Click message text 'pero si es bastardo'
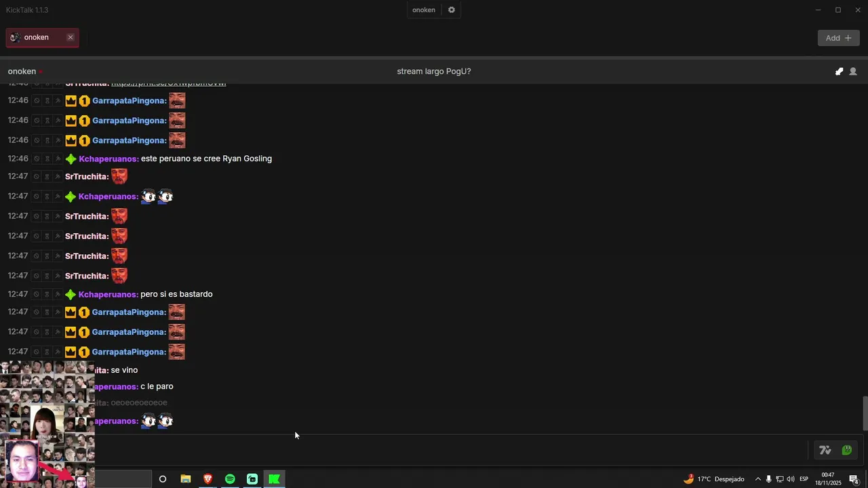Image resolution: width=868 pixels, height=488 pixels. pos(176,294)
